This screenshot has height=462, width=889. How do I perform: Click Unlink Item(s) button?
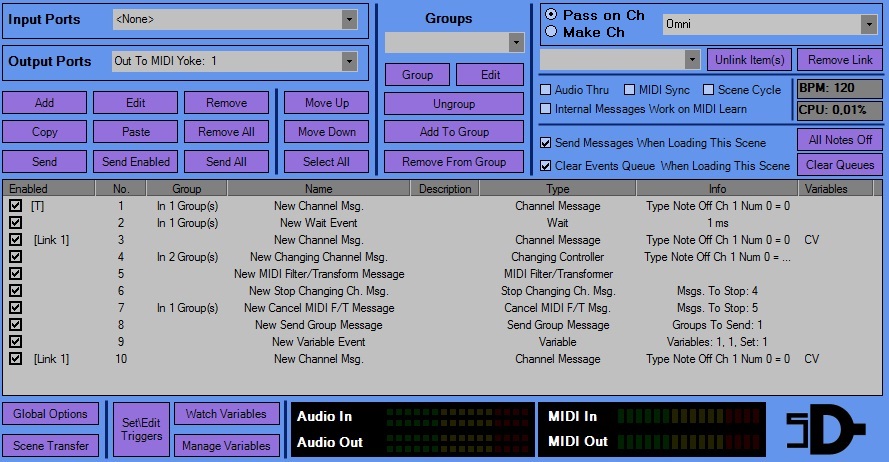(x=749, y=60)
